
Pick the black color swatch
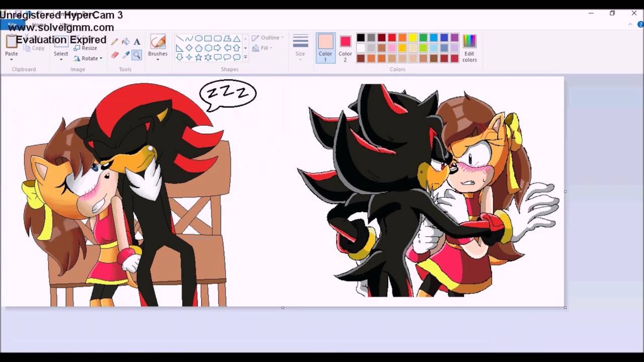[x=361, y=38]
